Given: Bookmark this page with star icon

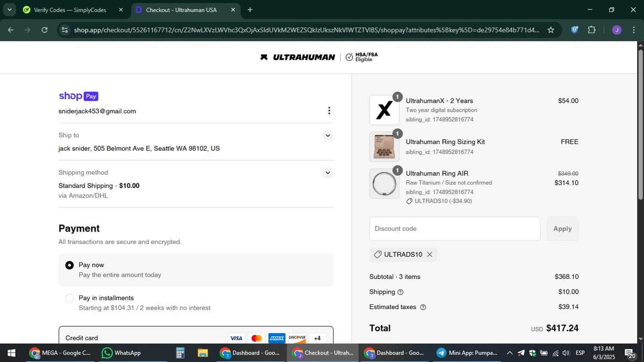Looking at the screenshot, I should (x=551, y=30).
